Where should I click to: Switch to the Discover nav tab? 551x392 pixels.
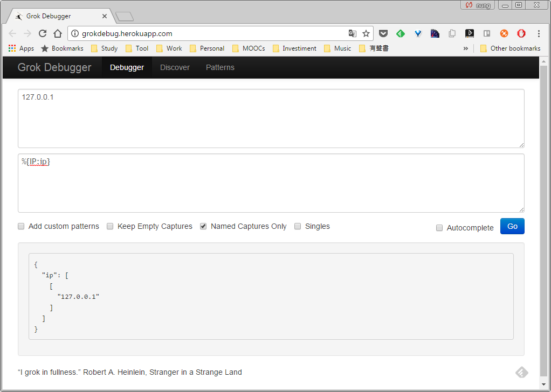(175, 67)
